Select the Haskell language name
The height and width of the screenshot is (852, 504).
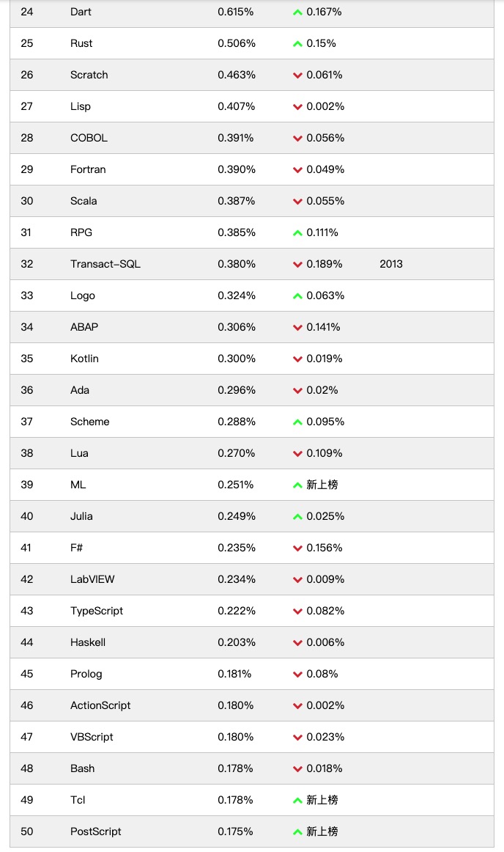tap(88, 642)
